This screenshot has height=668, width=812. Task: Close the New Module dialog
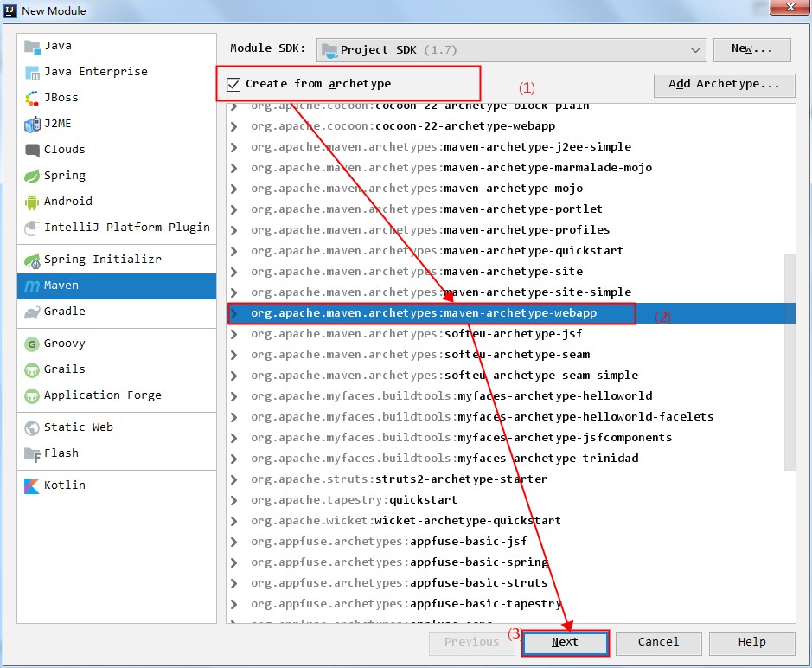point(790,7)
